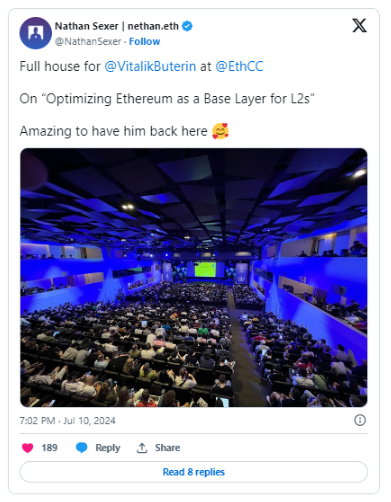Open the @EthCC mention link
The image size is (391, 502).
click(x=239, y=66)
